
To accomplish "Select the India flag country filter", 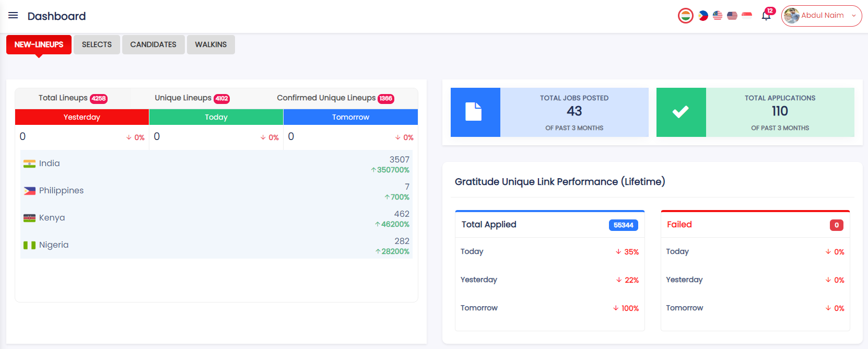I will pos(685,16).
